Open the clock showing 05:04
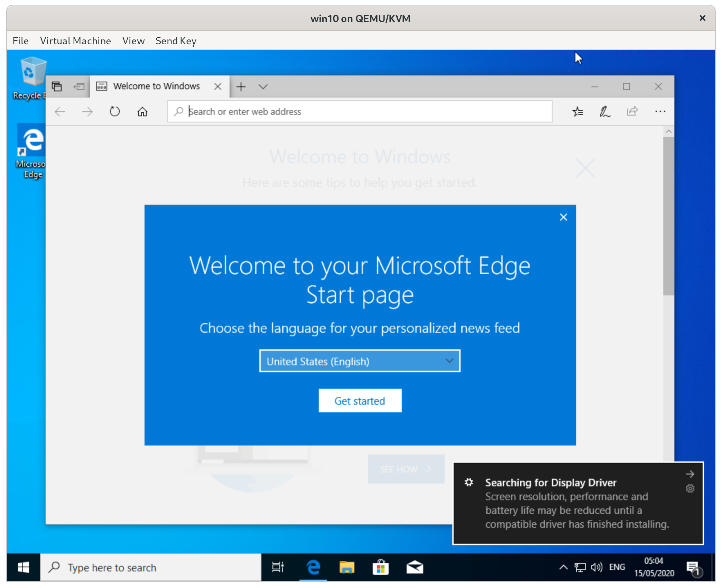 pos(654,567)
